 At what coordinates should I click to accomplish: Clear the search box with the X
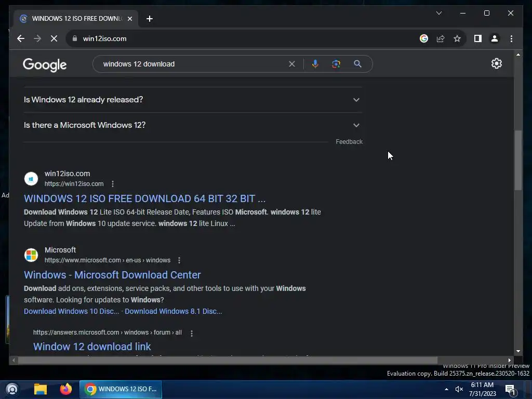[x=292, y=64]
